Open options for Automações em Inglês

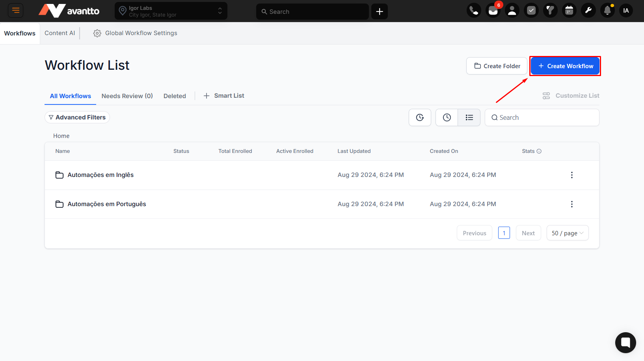(x=571, y=175)
